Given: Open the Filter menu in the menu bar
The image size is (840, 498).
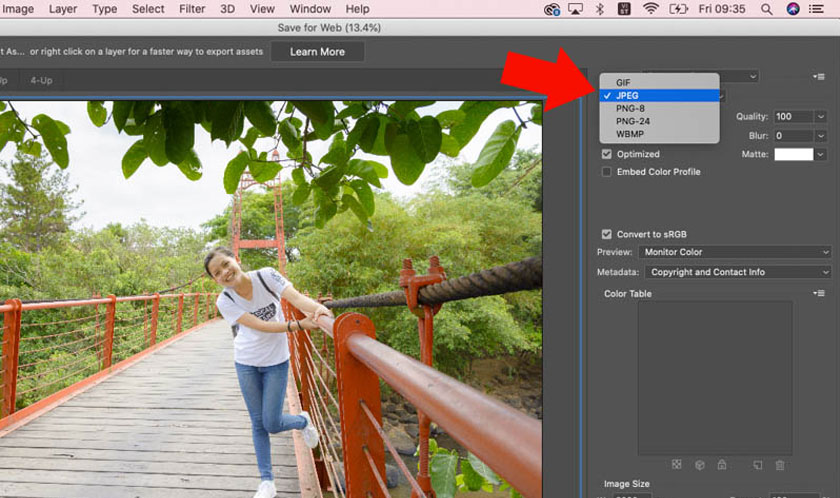Looking at the screenshot, I should click(x=192, y=9).
